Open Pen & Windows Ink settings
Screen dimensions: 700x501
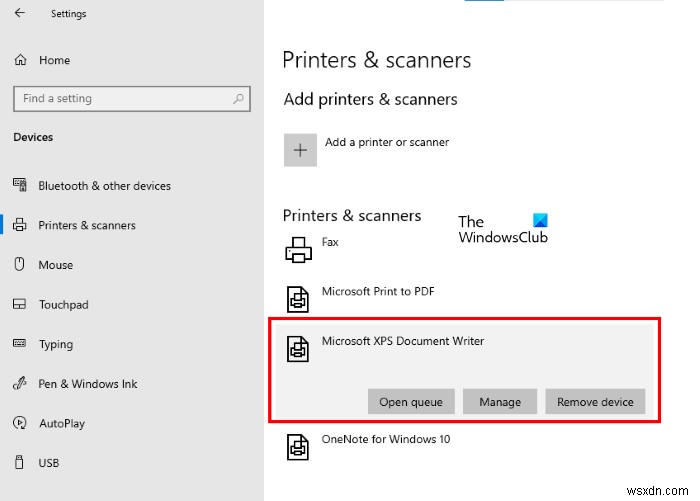(x=88, y=384)
